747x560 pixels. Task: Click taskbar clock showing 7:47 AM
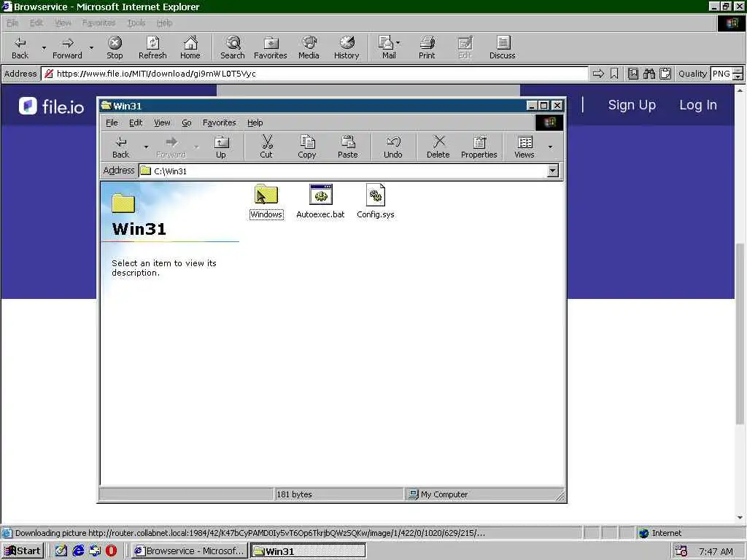click(x=716, y=551)
